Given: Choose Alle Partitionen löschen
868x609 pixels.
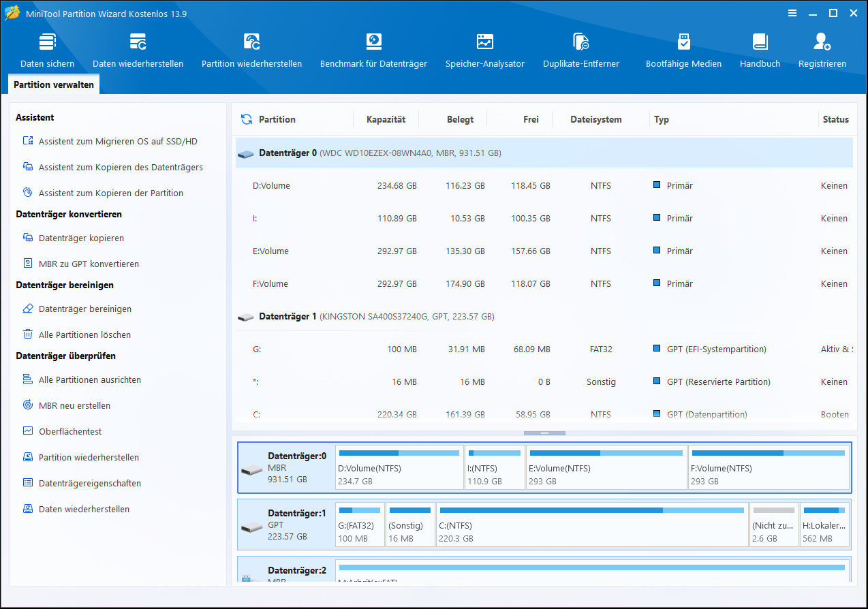Looking at the screenshot, I should (x=76, y=334).
